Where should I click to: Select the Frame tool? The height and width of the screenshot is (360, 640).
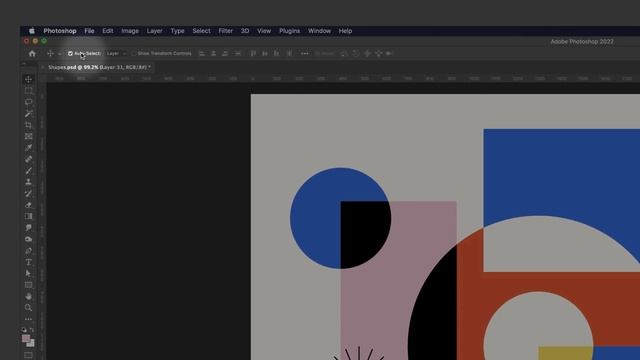point(28,136)
